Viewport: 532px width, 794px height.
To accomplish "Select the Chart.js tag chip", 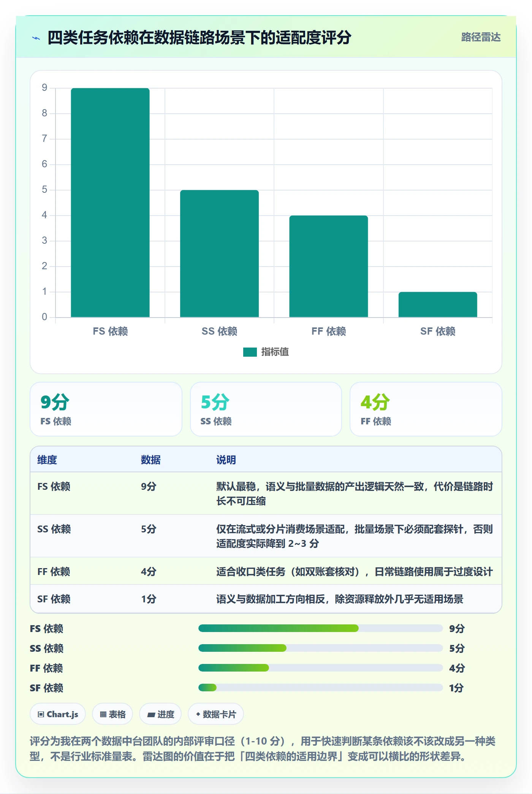I will (58, 714).
